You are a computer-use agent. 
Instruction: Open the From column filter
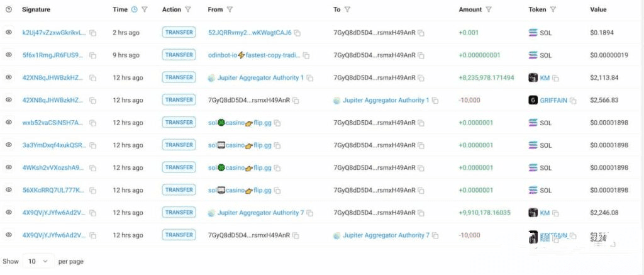230,9
